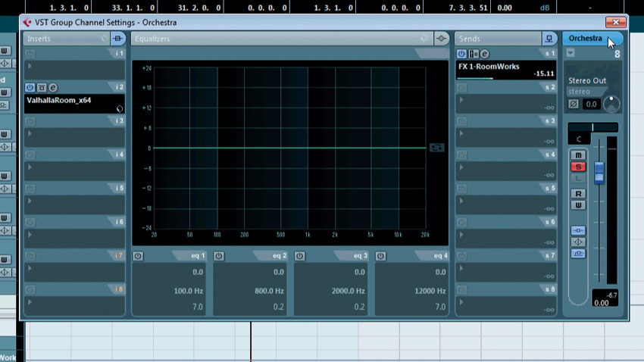Toggle power for the ValhallaRoom_x64 insert
Screen dimensions: 644x362
(30, 88)
